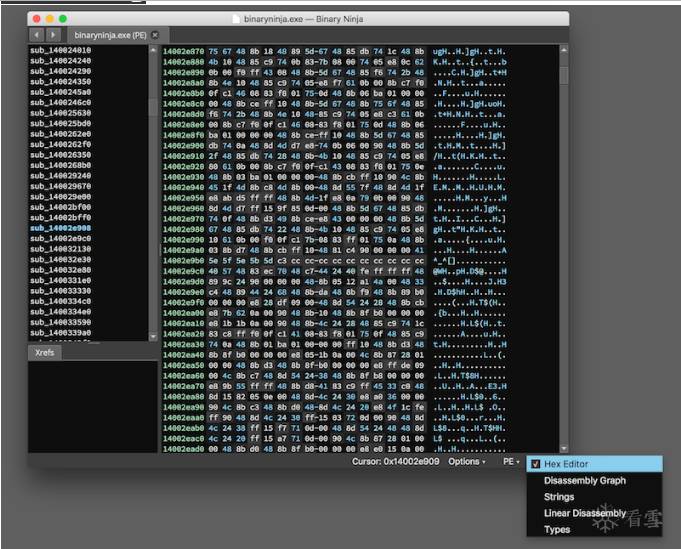Select function sub_140033590
This screenshot has width=681, height=549.
pyautogui.click(x=60, y=322)
